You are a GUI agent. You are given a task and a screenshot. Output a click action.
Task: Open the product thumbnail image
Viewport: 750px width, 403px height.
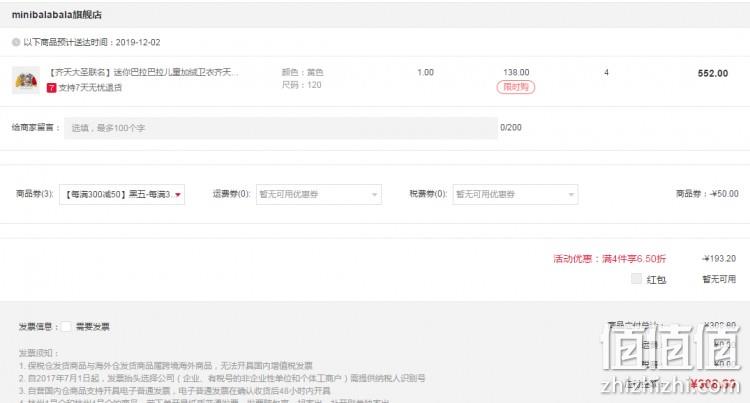(x=26, y=80)
